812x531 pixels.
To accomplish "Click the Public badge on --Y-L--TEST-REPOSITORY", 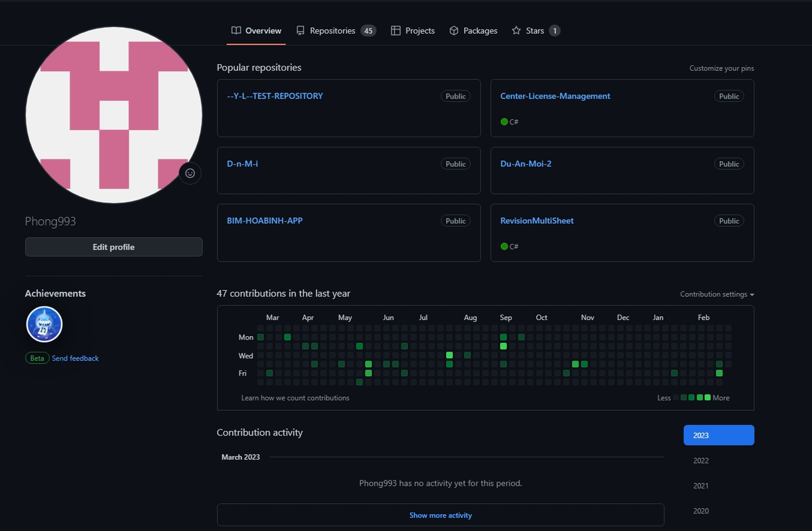I will tap(455, 96).
